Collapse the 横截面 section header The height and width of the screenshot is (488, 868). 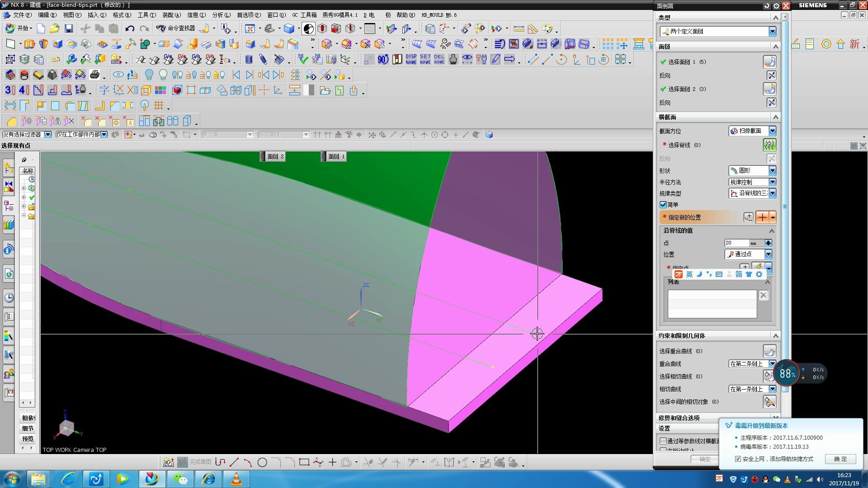click(775, 117)
